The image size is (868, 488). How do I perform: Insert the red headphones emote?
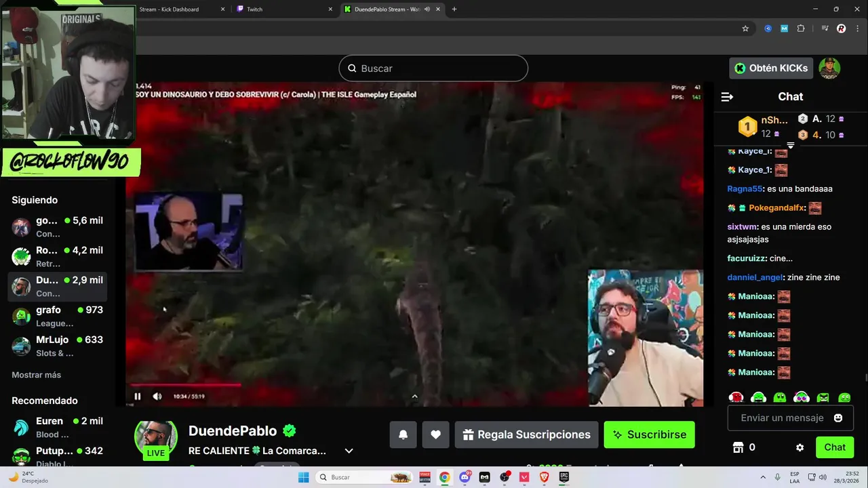pyautogui.click(x=736, y=398)
